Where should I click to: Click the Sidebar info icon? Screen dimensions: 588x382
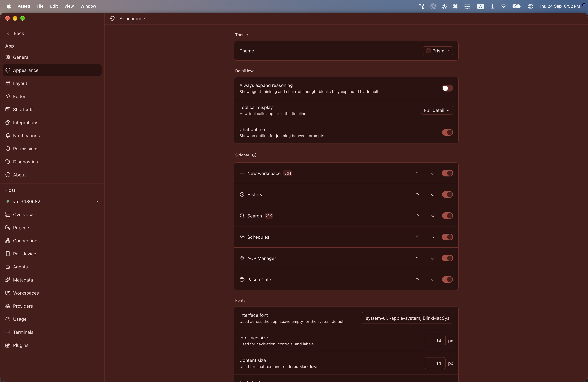[254, 155]
